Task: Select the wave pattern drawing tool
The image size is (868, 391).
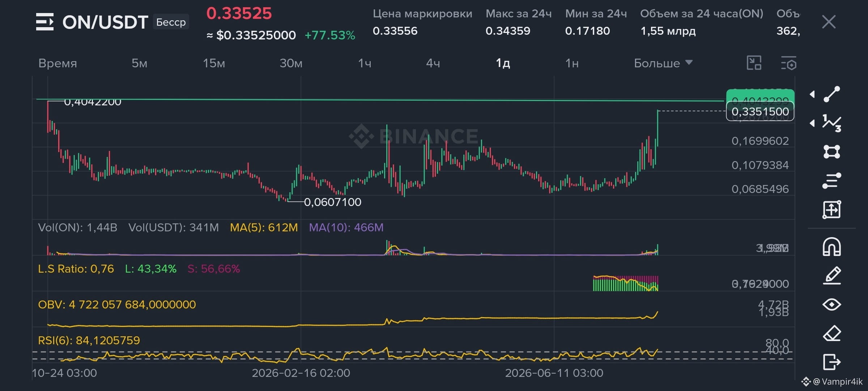Action: (831, 123)
